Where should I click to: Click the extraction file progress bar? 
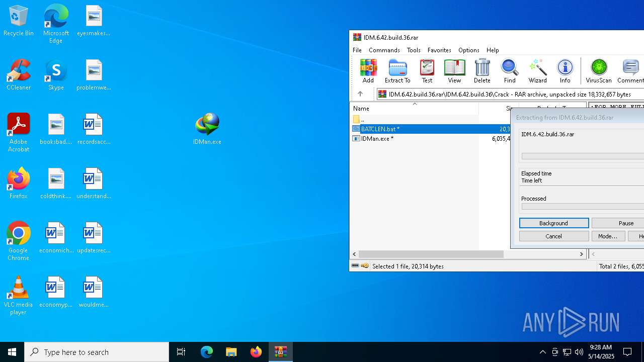(x=583, y=156)
